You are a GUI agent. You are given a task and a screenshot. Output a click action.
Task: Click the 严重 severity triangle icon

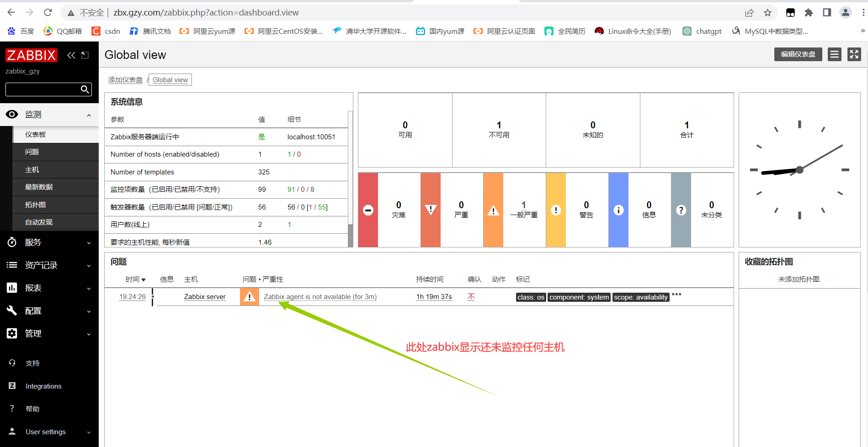tap(431, 210)
